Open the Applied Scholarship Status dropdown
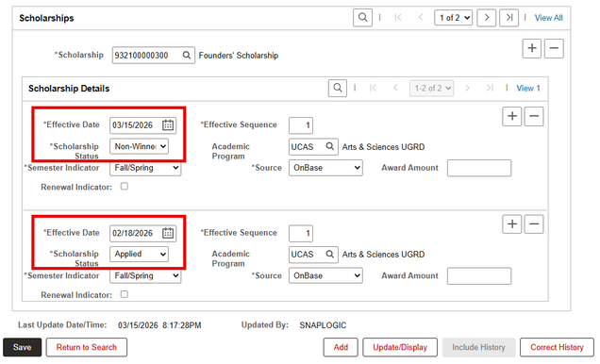 140,254
